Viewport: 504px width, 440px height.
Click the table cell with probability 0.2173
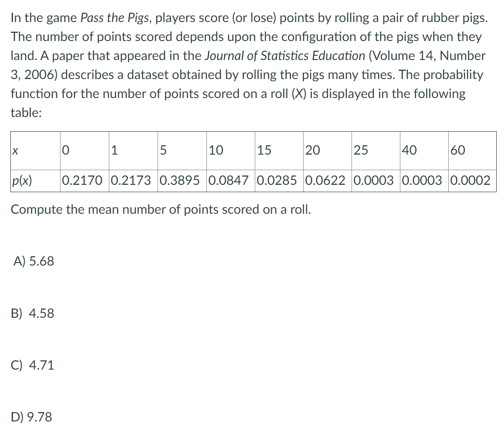(x=133, y=180)
